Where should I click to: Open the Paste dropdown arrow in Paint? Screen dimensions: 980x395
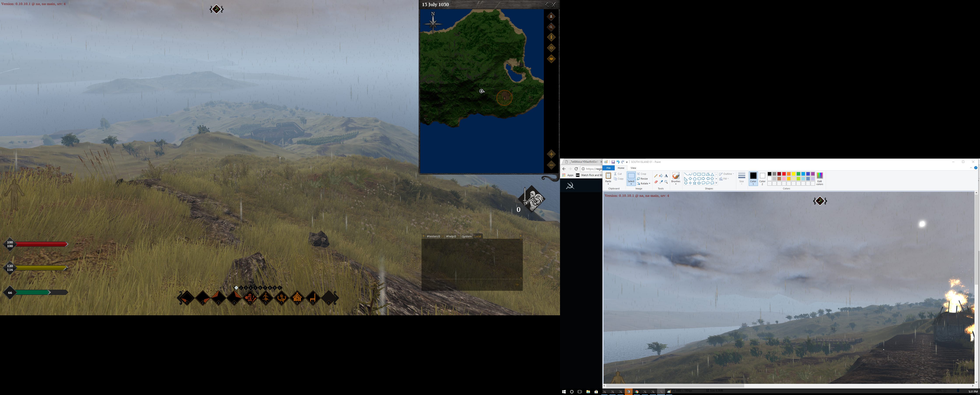608,184
